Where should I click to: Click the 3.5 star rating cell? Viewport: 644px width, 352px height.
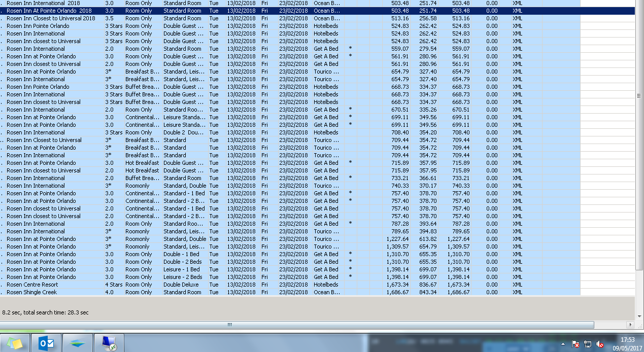[110, 18]
